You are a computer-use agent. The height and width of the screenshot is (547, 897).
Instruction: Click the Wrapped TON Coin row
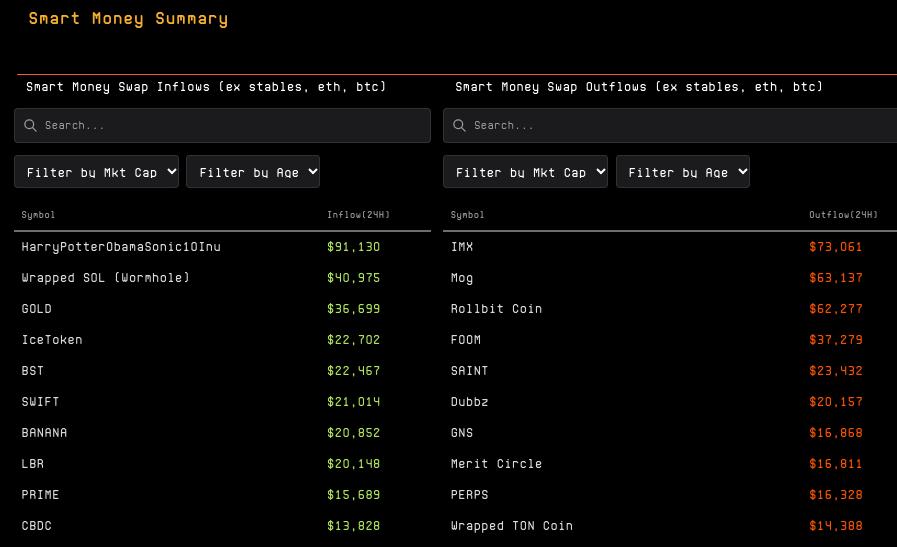(511, 526)
